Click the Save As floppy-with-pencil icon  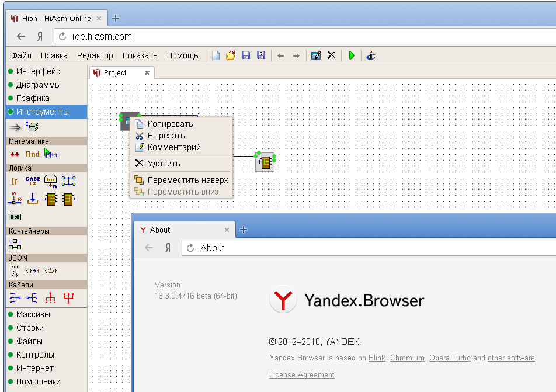(x=261, y=55)
